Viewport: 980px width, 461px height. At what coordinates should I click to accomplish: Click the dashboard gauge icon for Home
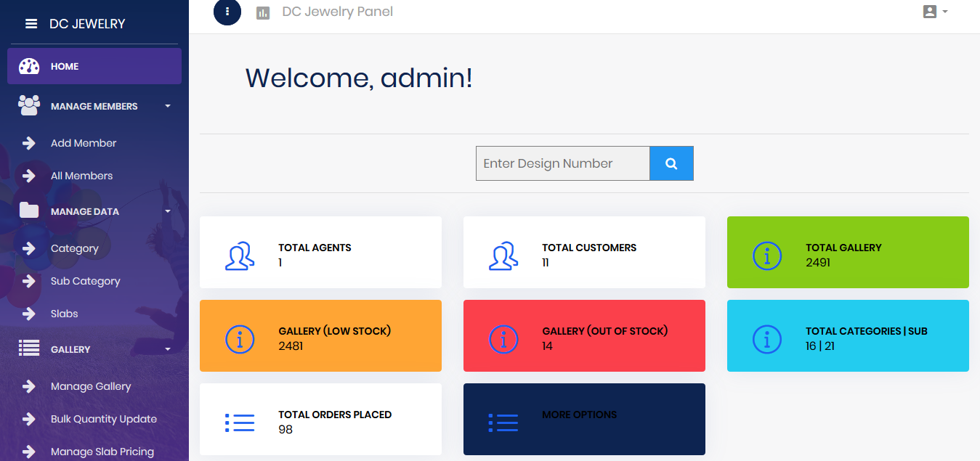29,66
